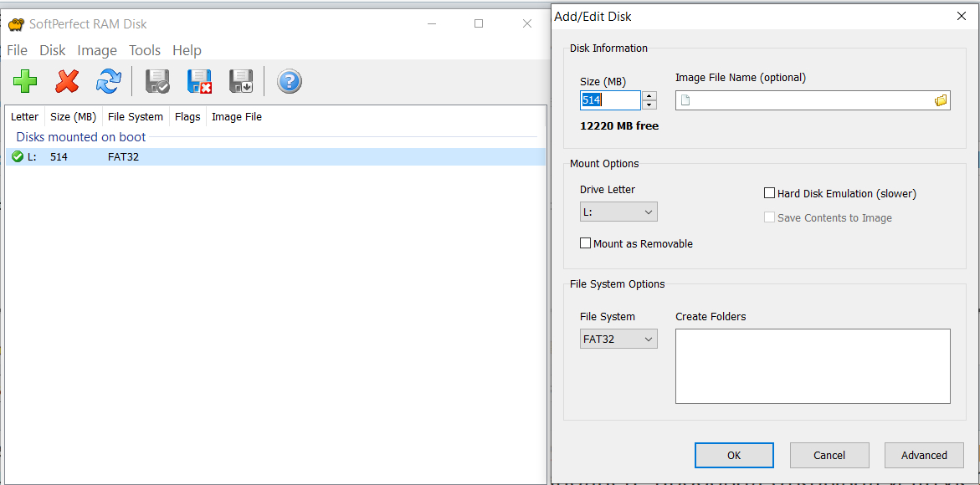Viewport: 980px width, 485px height.
Task: Click the green plus Add Disk icon
Action: click(25, 81)
